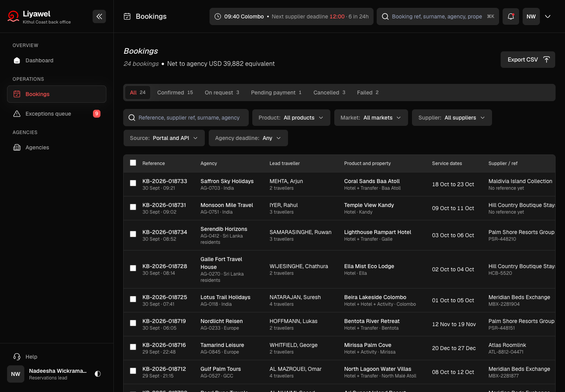Open the Agency deadline: Any dropdown

[248, 138]
